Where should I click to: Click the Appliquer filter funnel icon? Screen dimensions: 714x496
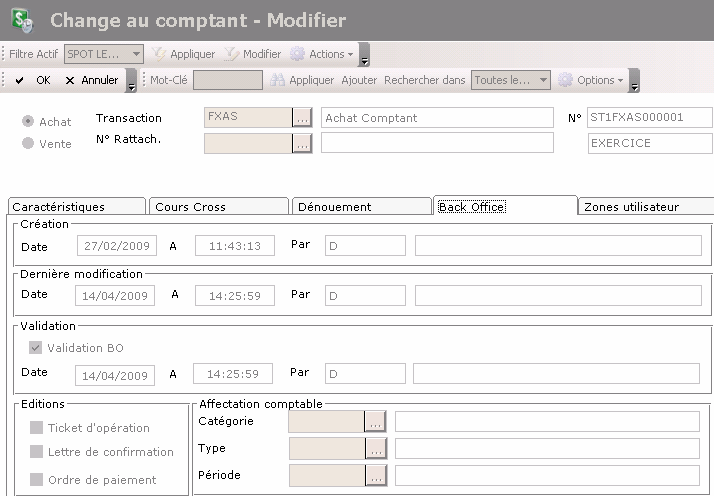click(159, 54)
